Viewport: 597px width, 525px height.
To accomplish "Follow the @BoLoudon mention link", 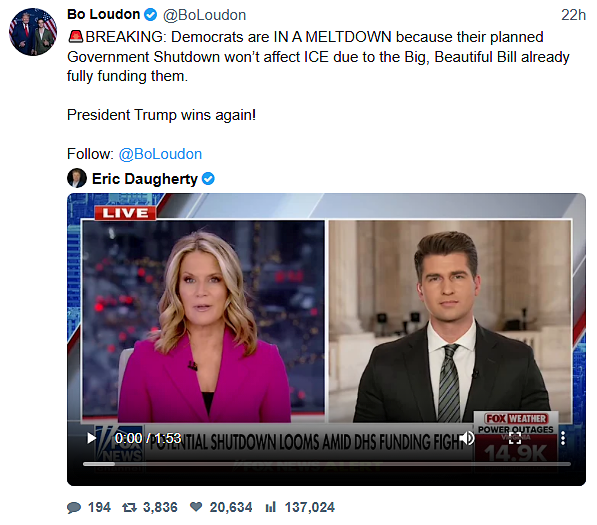I will (x=160, y=154).
